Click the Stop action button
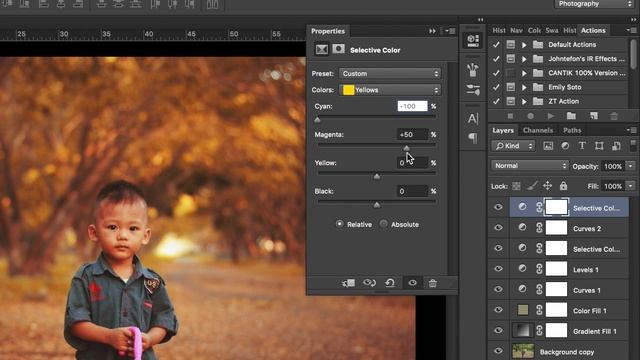The image size is (640, 360). 510,116
